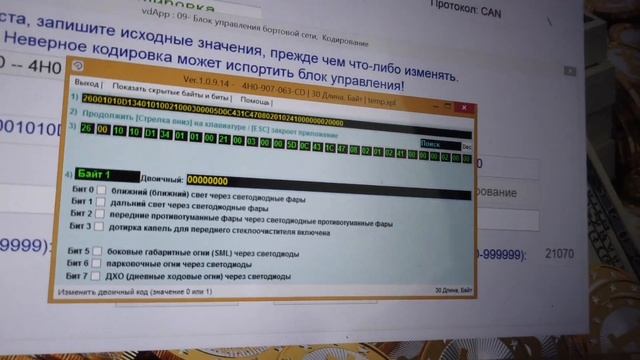The width and height of the screenshot is (640, 360).
Task: Select byte cell 26
Action: coord(87,128)
